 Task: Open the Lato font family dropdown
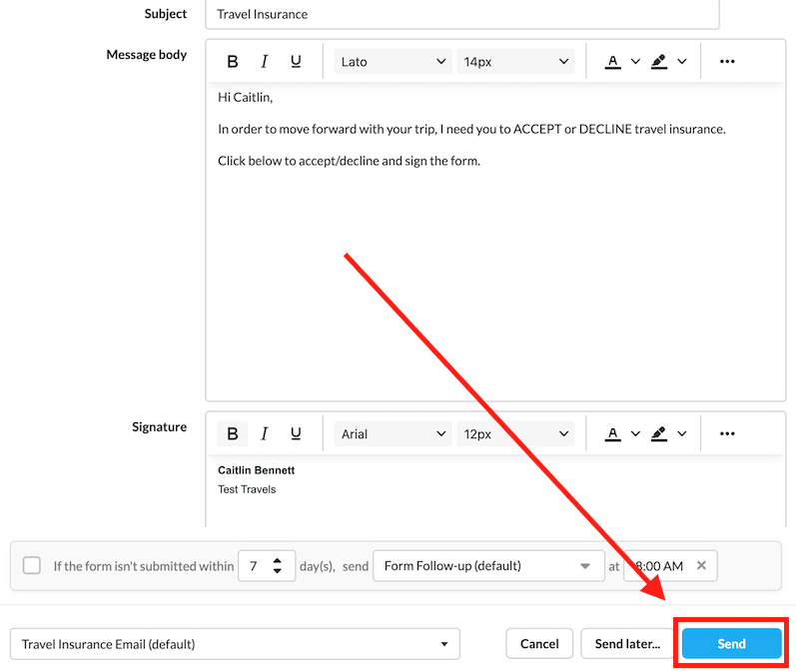pos(393,62)
